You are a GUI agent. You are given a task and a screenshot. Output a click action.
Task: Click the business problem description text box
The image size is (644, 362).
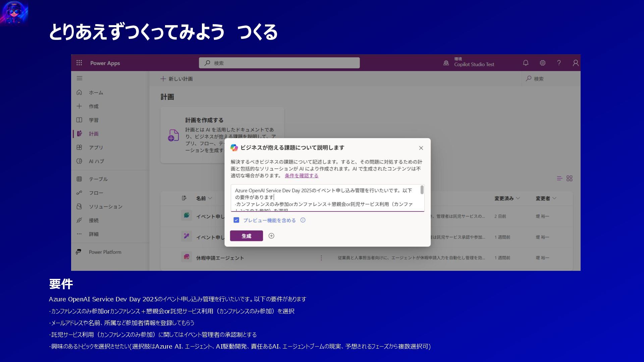pos(327,198)
